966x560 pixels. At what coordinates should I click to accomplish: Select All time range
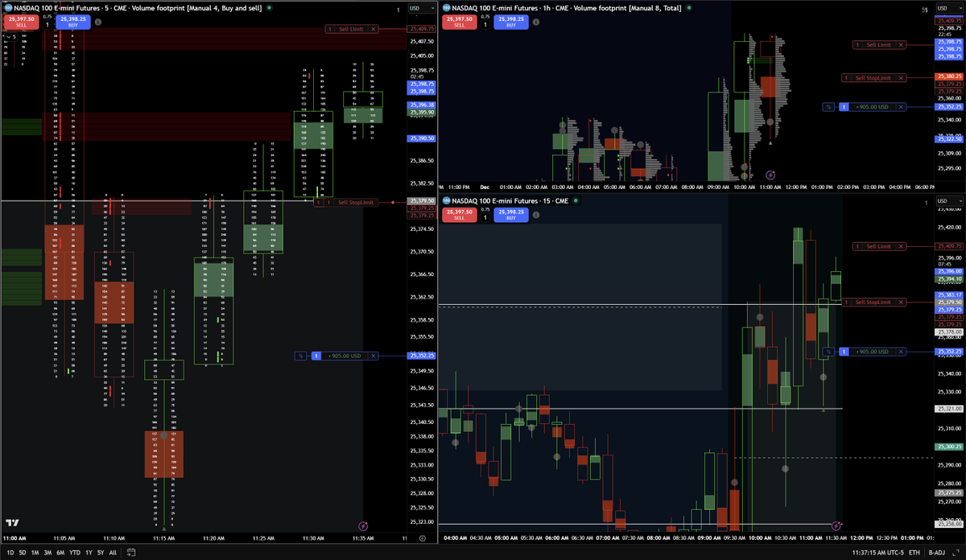coord(113,553)
